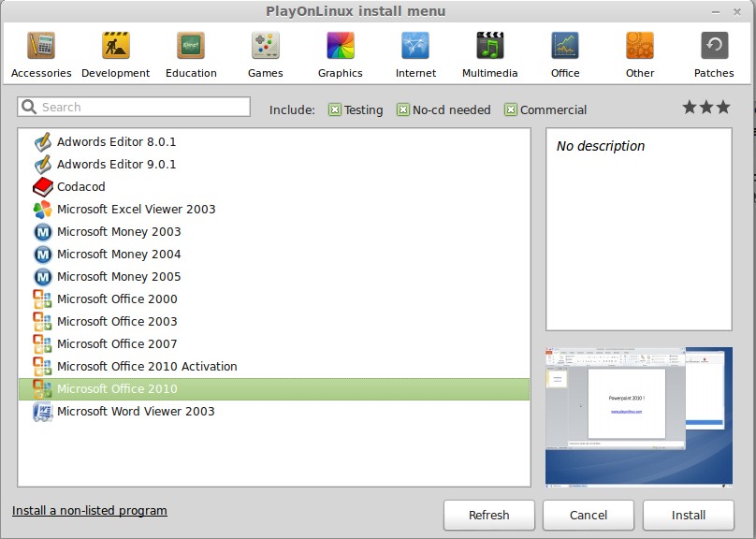This screenshot has width=756, height=539.
Task: Select the Microsoft Money 2004 entry
Action: click(274, 255)
